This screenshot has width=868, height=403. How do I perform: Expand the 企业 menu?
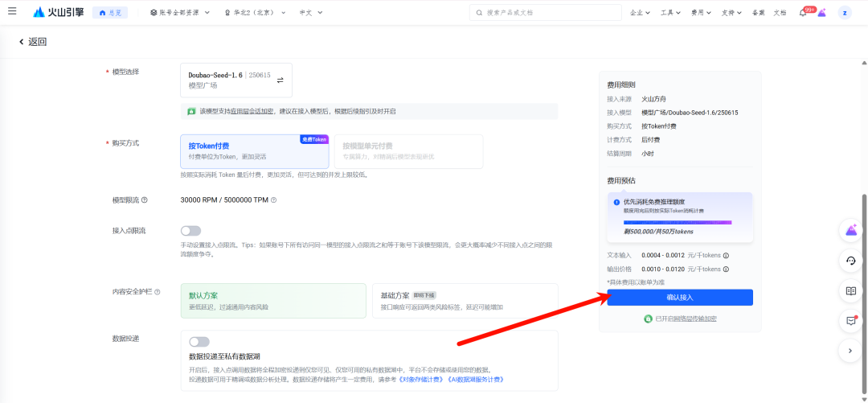tap(640, 12)
